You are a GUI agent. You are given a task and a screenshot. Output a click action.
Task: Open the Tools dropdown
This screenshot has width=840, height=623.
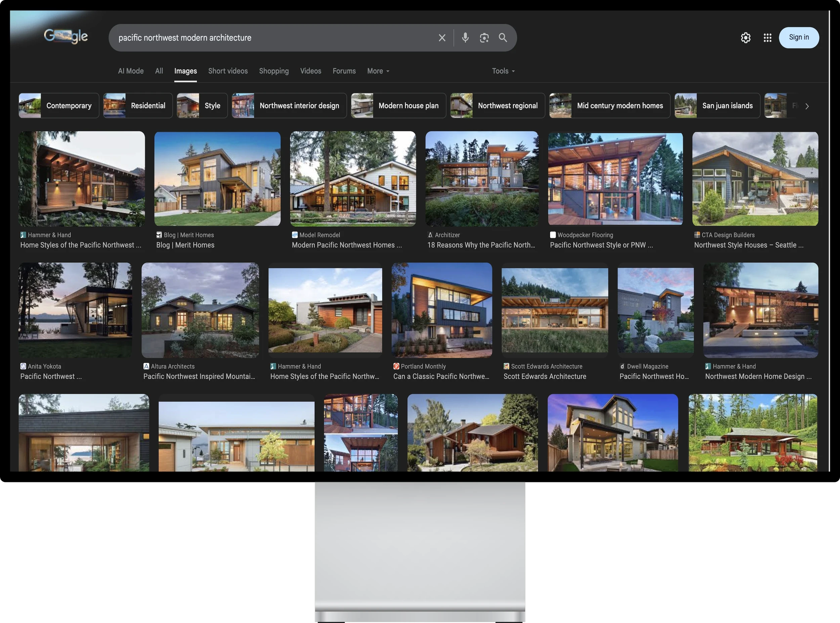[x=503, y=71]
